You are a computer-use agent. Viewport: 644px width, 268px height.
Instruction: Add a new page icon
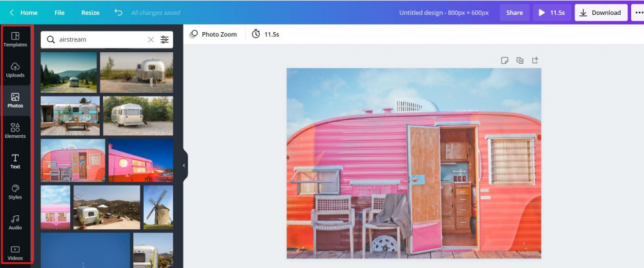click(535, 61)
